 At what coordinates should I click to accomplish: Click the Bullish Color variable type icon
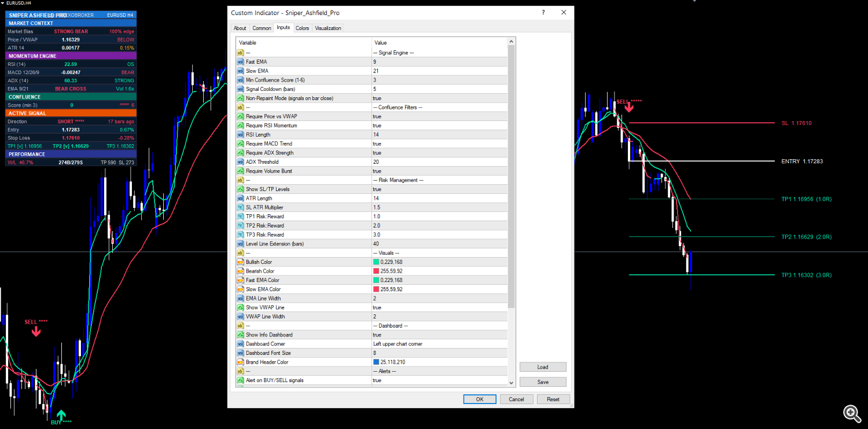click(x=241, y=262)
